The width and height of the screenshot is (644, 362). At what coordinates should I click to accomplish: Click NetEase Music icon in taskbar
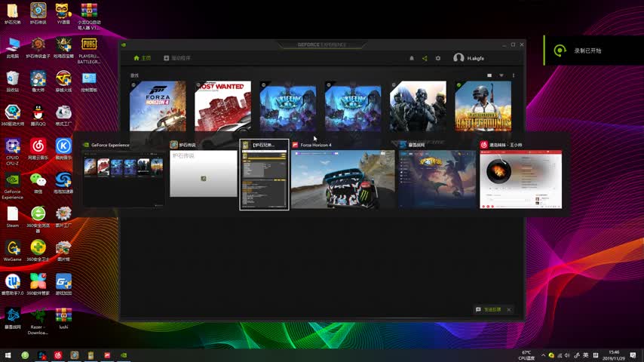(x=58, y=355)
